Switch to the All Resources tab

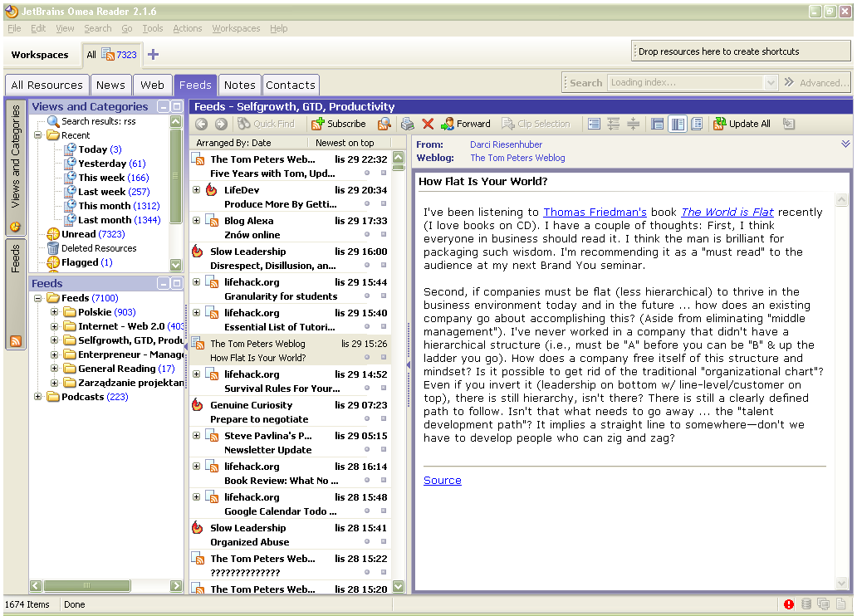tap(47, 86)
